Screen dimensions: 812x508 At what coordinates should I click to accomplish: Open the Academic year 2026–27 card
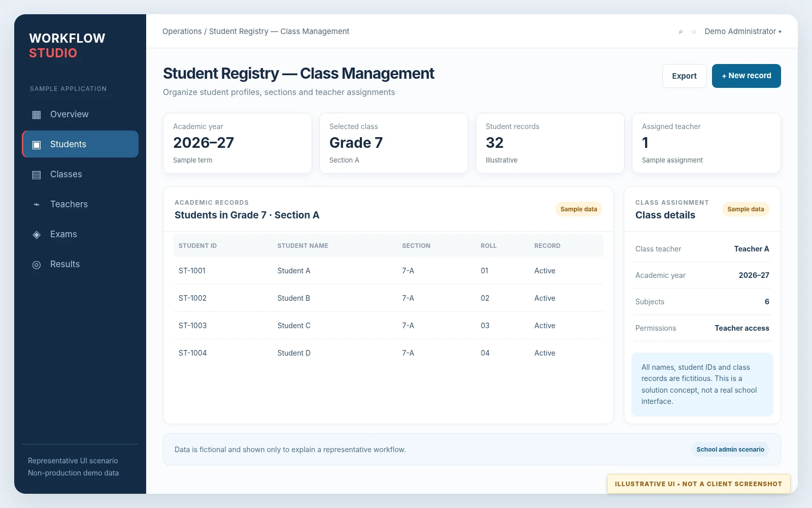pos(238,143)
